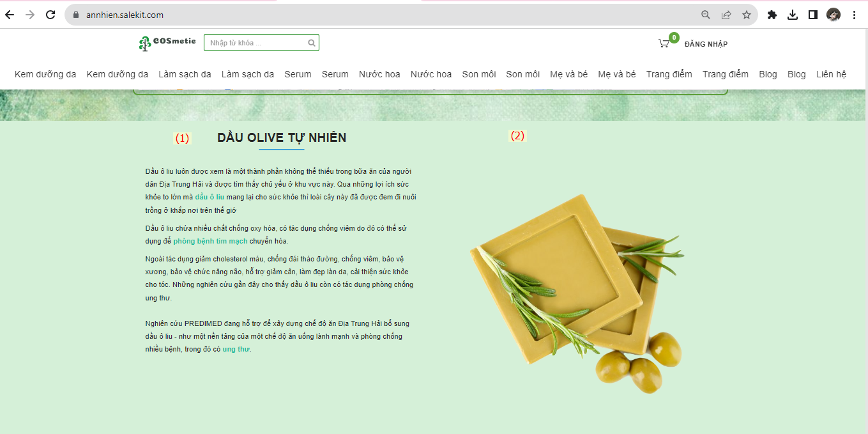Click the search magnifier in keyword box
Image resolution: width=868 pixels, height=434 pixels.
[x=312, y=43]
